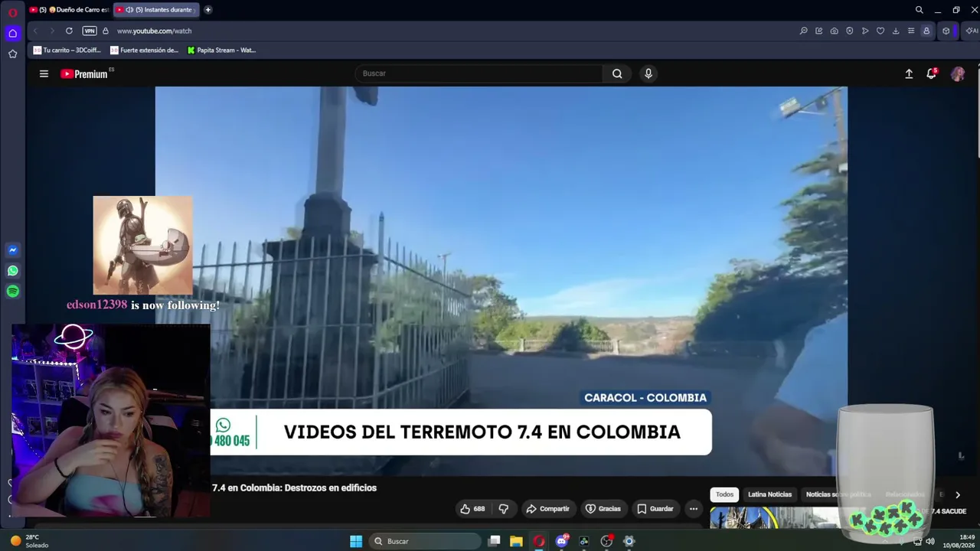This screenshot has height=551, width=980.
Task: Go to YouTube Premium home logo
Action: (84, 73)
